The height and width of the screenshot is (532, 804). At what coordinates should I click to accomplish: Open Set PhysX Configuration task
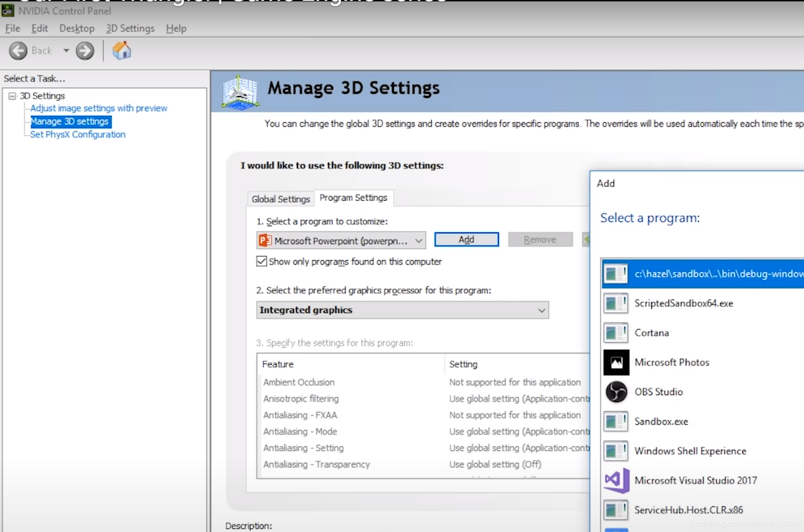click(78, 134)
